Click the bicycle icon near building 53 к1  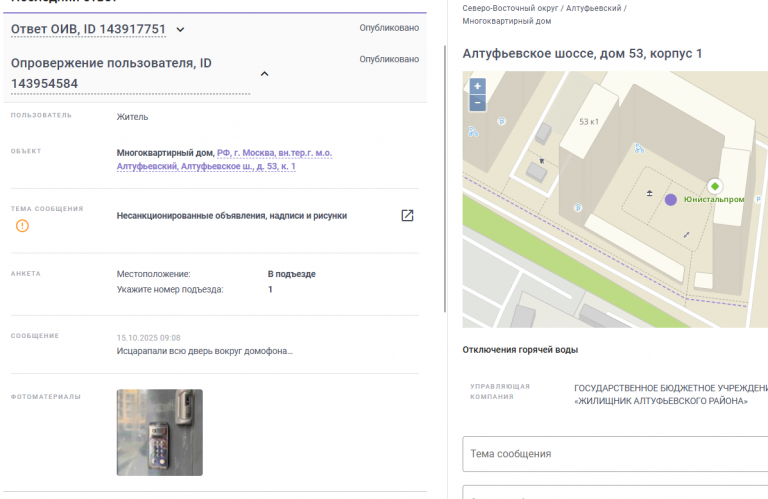[x=639, y=148]
